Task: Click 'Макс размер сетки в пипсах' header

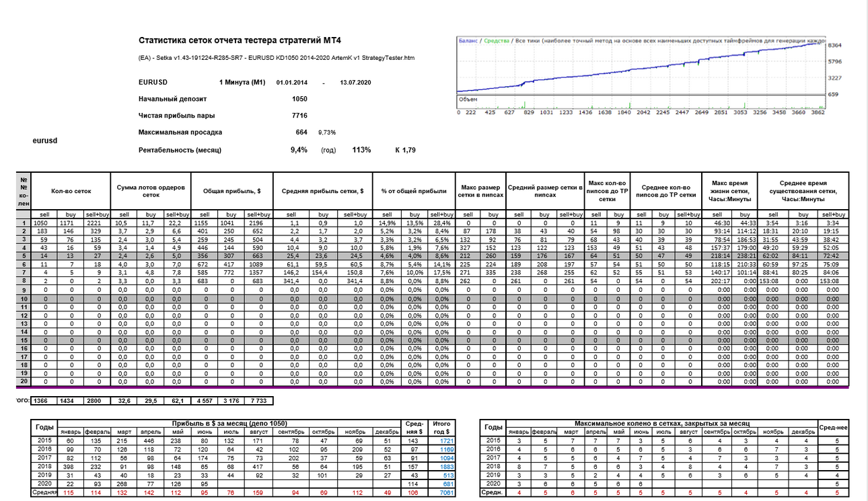Action: pos(480,192)
